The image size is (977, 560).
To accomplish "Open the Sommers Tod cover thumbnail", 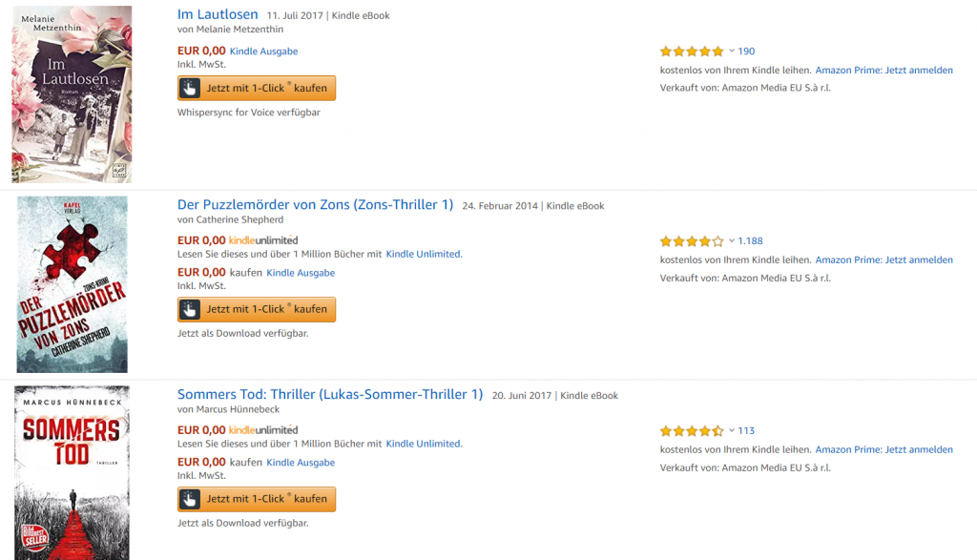I will 73,472.
